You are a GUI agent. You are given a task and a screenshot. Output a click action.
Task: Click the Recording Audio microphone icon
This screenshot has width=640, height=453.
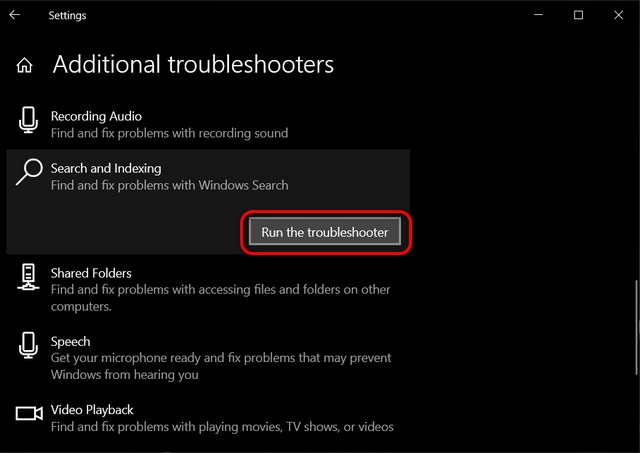29,120
